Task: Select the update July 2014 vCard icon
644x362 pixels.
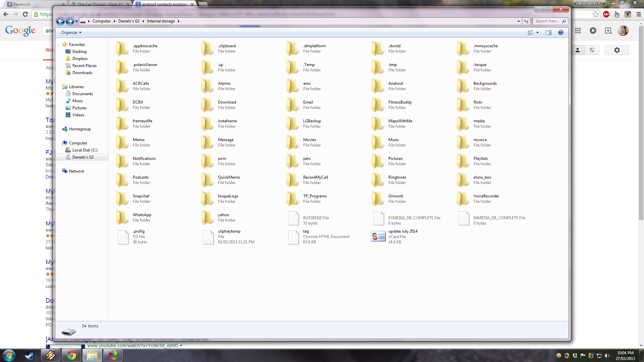Action: [x=378, y=237]
